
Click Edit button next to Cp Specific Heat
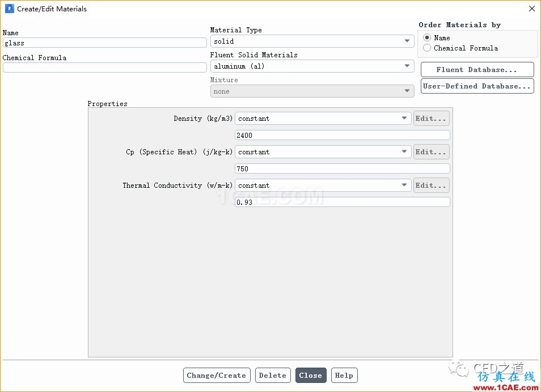click(x=432, y=152)
